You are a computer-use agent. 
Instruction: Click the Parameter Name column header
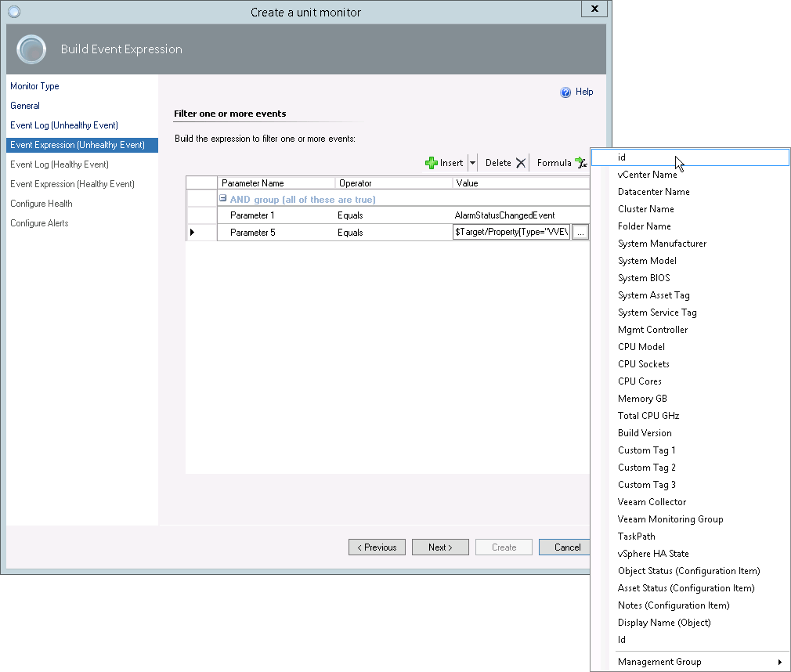[276, 183]
